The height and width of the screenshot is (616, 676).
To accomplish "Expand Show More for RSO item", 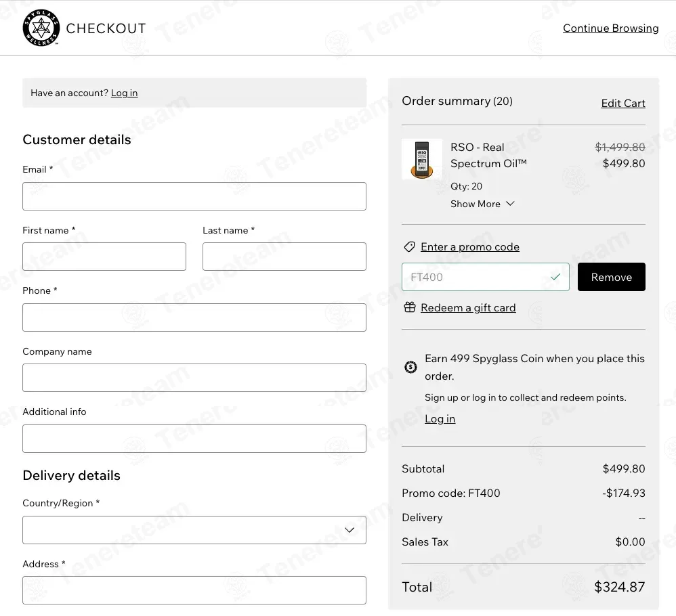I will click(482, 204).
